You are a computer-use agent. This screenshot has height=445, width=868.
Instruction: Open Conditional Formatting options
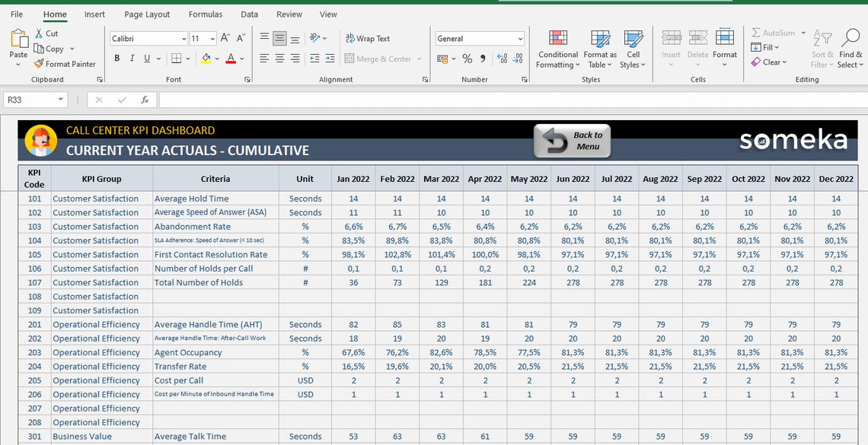(x=558, y=48)
